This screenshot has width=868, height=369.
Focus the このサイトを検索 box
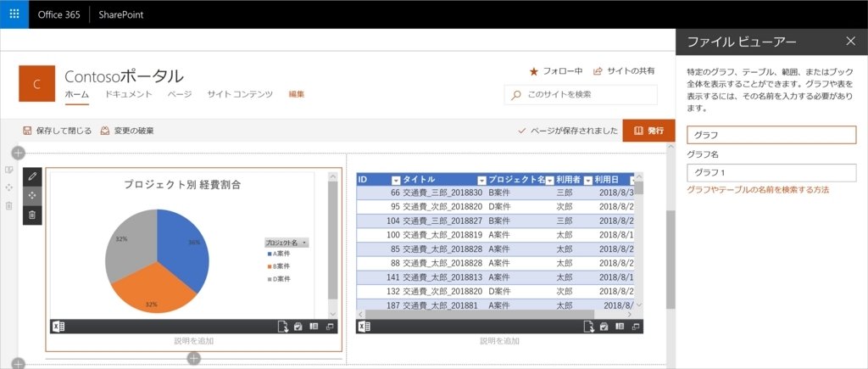[581, 95]
